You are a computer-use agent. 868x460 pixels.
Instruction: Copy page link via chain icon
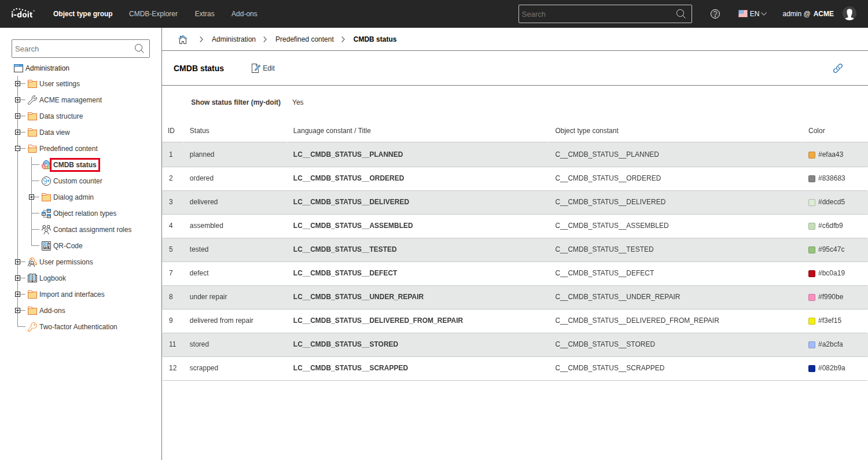click(x=838, y=68)
